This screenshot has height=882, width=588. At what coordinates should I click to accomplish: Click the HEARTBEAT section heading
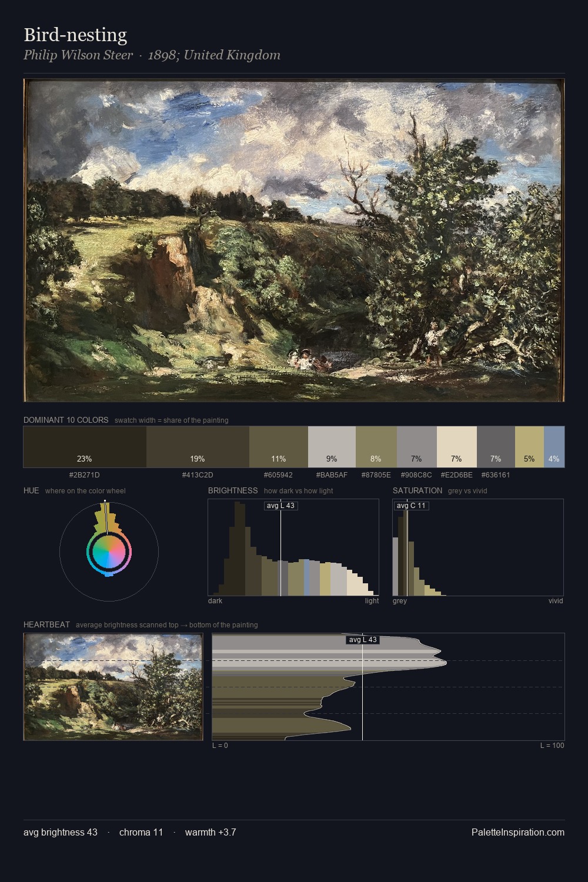point(46,624)
